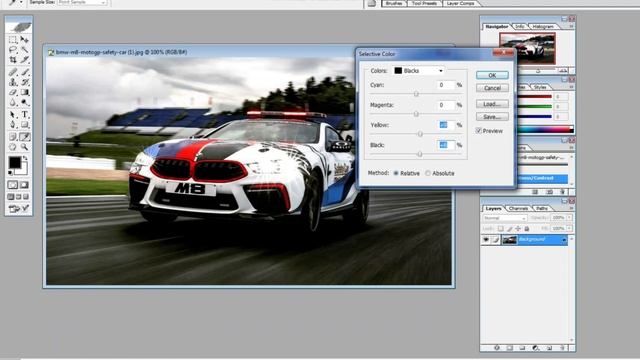Select the Dodge tool
The height and width of the screenshot is (360, 640).
coord(24,102)
